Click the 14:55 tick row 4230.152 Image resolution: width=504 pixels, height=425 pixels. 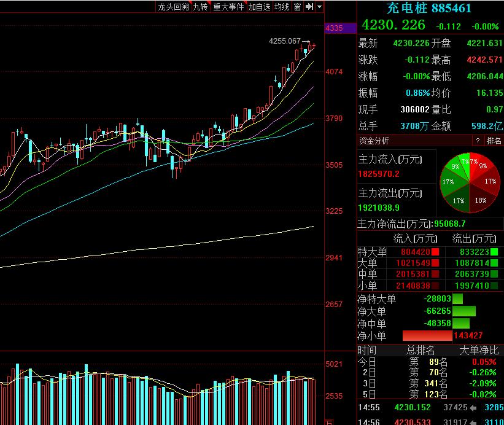click(430, 408)
